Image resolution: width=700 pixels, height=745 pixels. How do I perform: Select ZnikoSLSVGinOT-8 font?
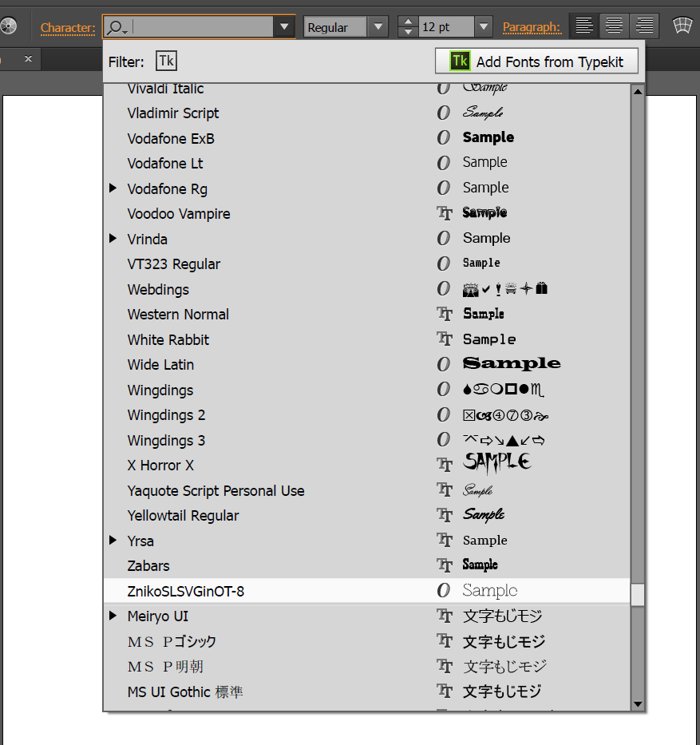(x=366, y=591)
